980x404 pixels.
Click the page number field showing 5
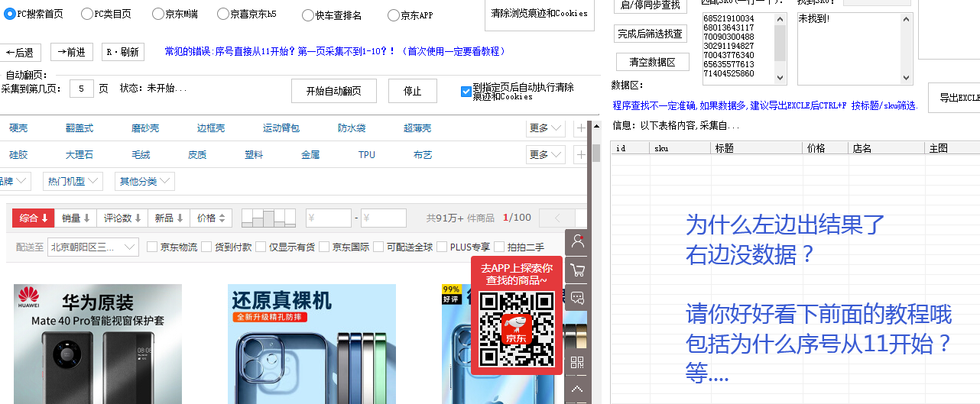point(82,89)
